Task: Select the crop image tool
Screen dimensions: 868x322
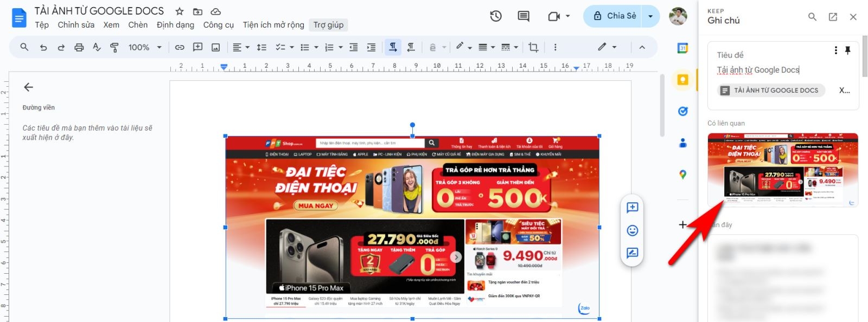Action: (x=533, y=48)
